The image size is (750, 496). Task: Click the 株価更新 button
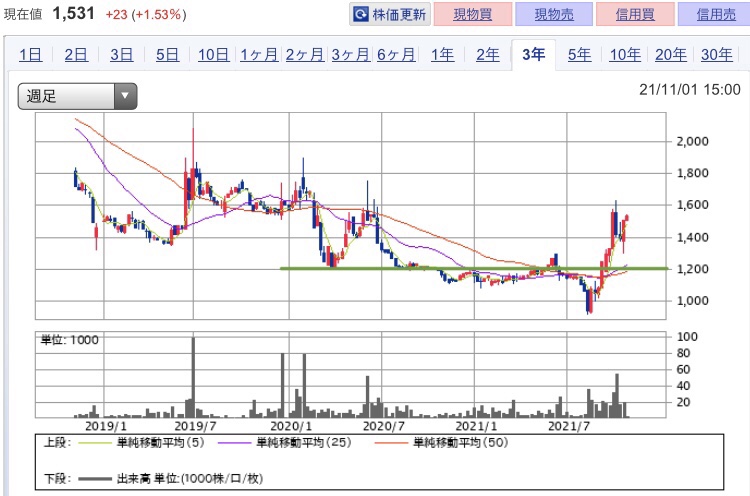click(390, 14)
